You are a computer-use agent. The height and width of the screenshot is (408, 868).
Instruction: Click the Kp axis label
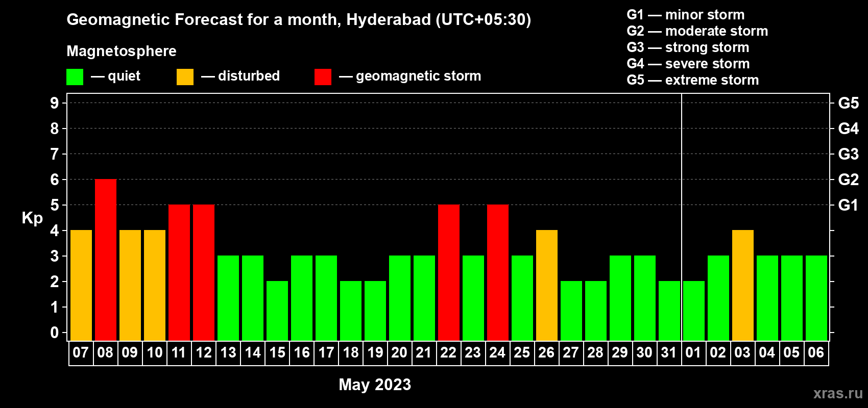[x=32, y=219]
